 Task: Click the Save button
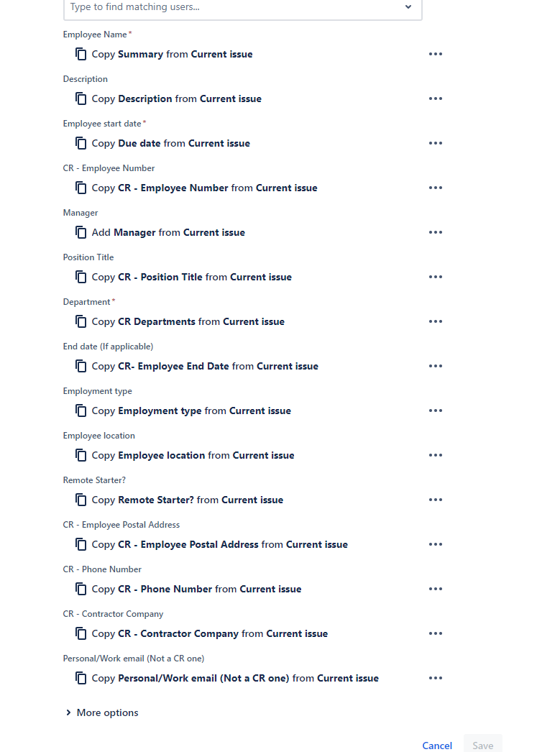(482, 746)
